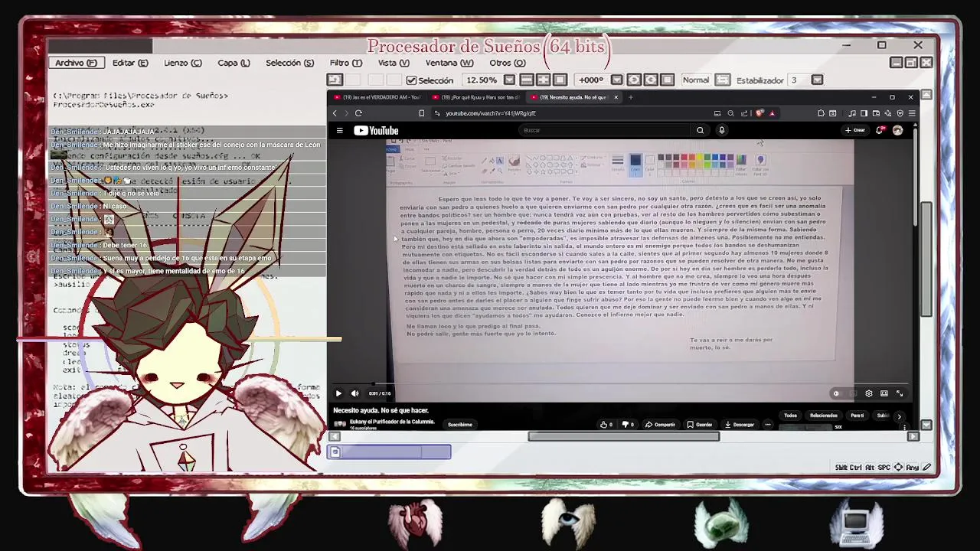Click the Crear button on YouTube
The width and height of the screenshot is (980, 551).
click(855, 130)
